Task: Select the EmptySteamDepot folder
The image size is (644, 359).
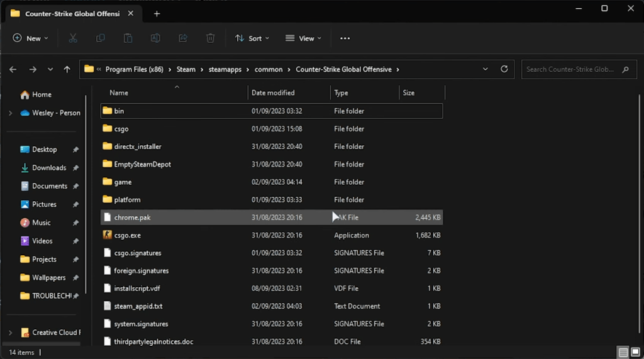Action: (x=272, y=164)
